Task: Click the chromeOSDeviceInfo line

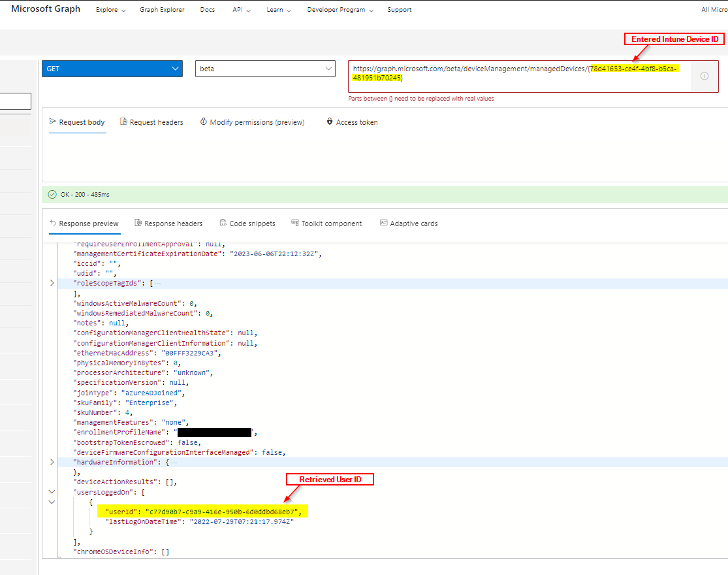Action: [x=121, y=551]
